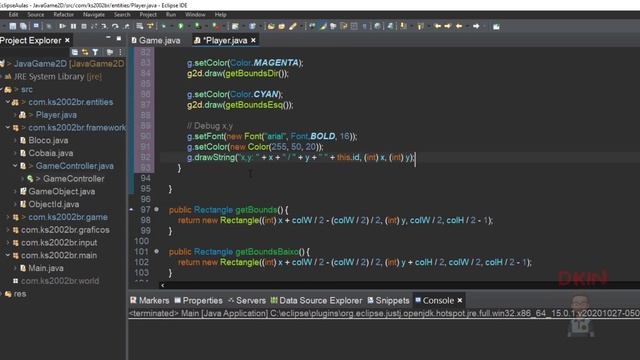640x360 pixels.
Task: Toggle Link with Editor in Project Explorer
Action: pyautogui.click(x=85, y=52)
